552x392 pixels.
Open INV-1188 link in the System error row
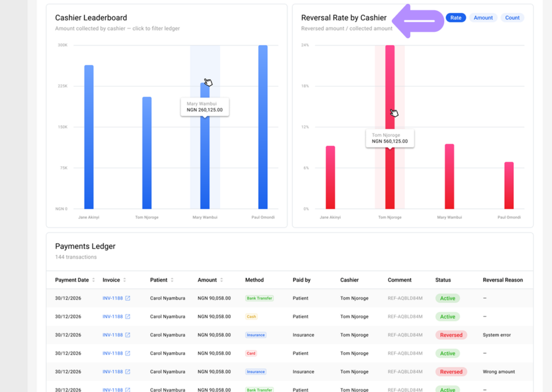[x=113, y=335]
